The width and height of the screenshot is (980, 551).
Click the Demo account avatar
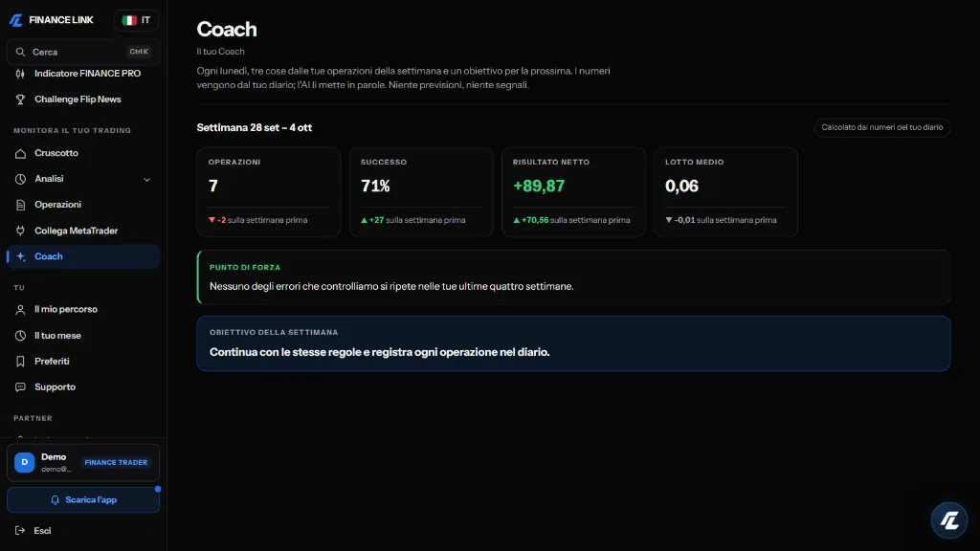coord(24,462)
